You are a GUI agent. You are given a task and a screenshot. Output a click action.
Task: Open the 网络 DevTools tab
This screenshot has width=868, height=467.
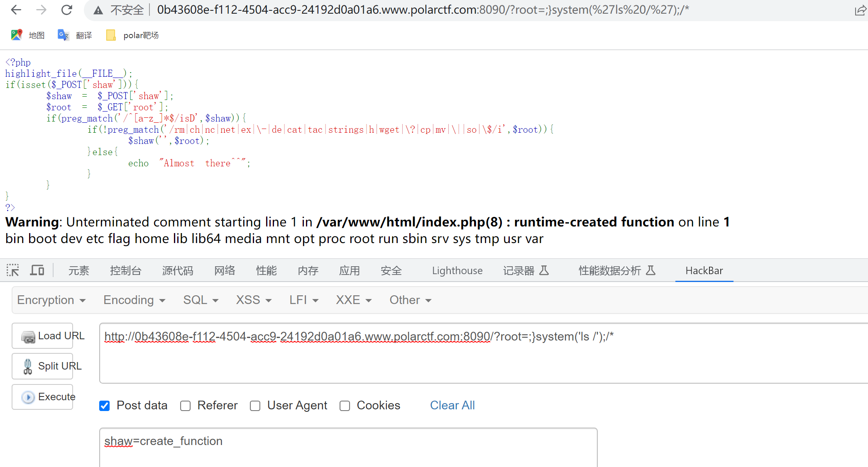(225, 271)
